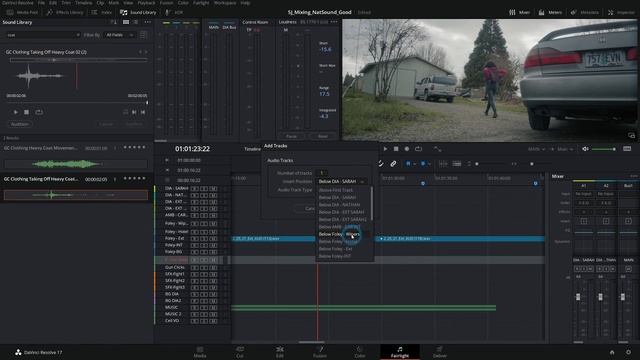Toggle the Index panel

click(x=102, y=13)
